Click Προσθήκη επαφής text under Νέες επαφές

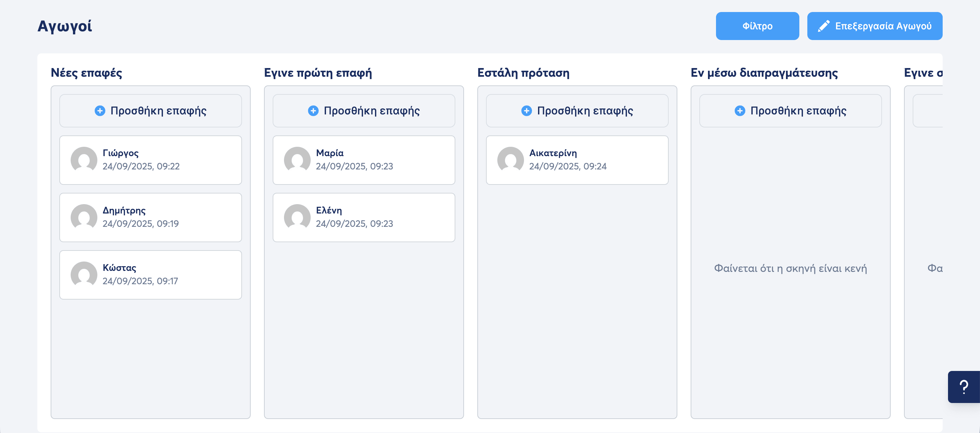tap(158, 111)
